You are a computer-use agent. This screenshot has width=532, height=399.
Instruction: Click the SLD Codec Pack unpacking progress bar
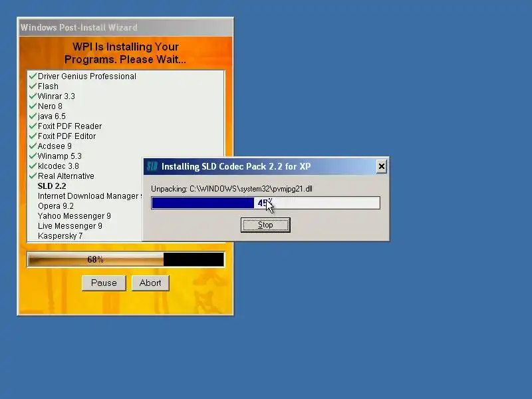265,203
